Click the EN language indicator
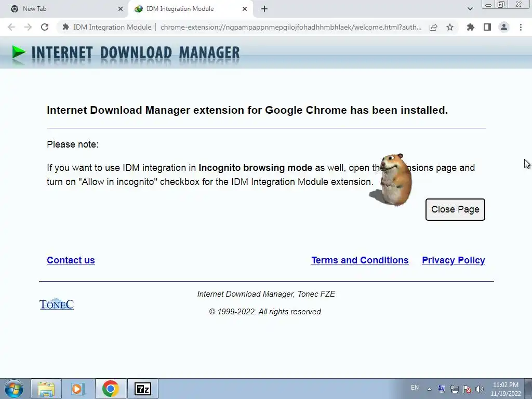 tap(415, 388)
